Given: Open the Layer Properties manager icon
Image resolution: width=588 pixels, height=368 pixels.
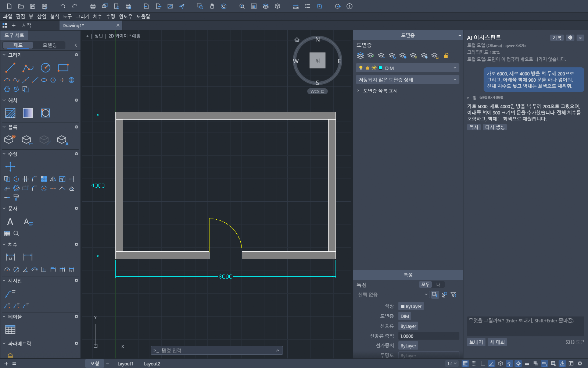Looking at the screenshot, I should click(361, 56).
